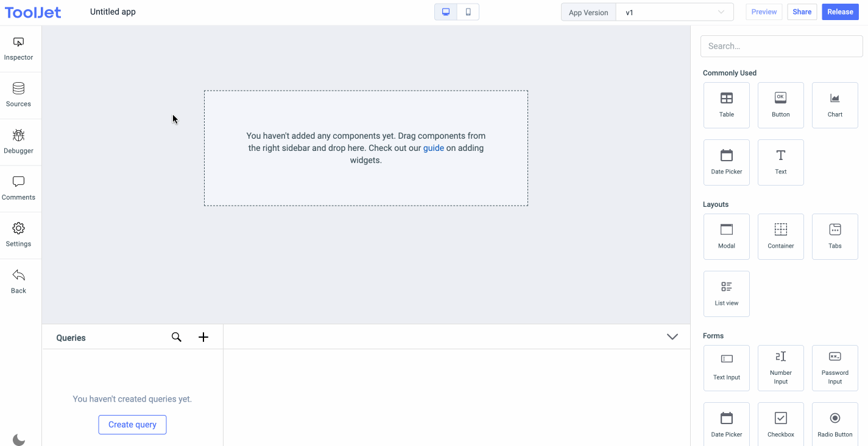Image resolution: width=868 pixels, height=446 pixels.
Task: Open the Debugger panel
Action: [x=19, y=142]
